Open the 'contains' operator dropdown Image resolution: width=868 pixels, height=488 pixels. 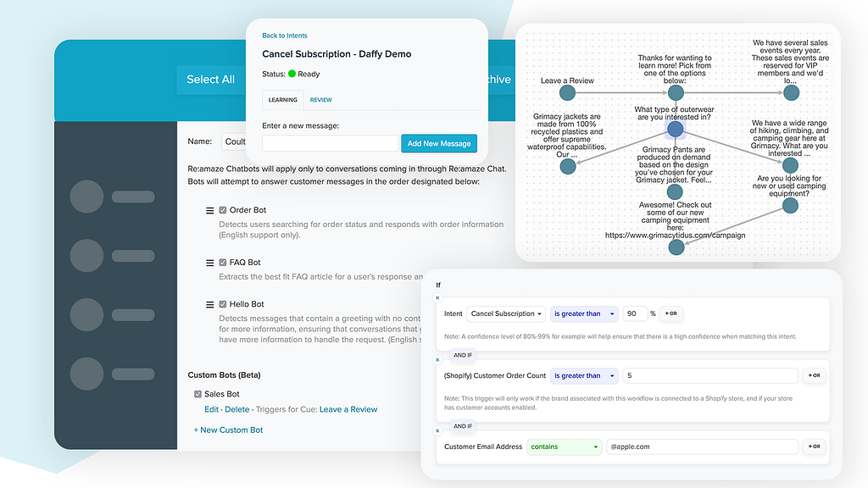click(x=564, y=447)
